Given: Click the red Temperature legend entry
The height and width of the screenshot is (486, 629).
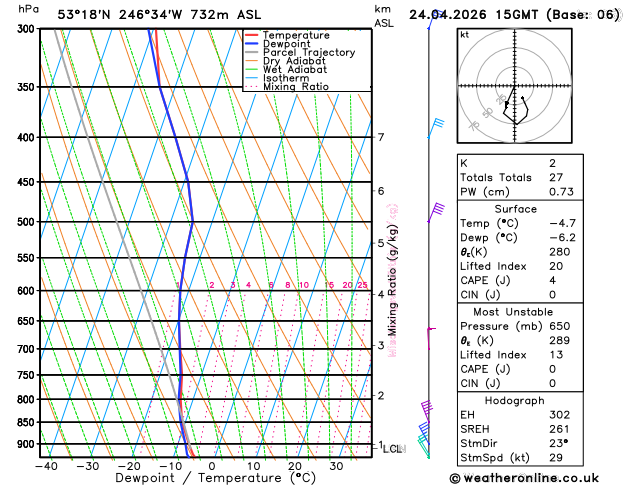Looking at the screenshot, I should coord(287,35).
